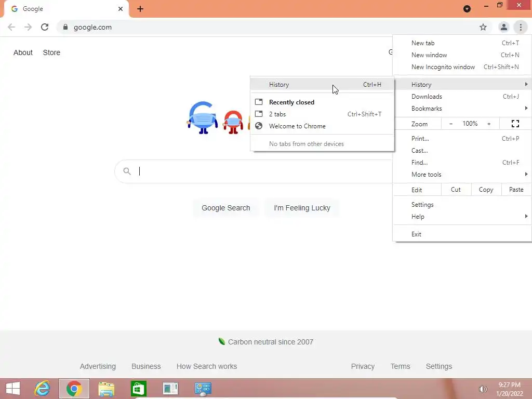Open a new tab with the plus icon
Screen dimensions: 532x399
tap(140, 9)
